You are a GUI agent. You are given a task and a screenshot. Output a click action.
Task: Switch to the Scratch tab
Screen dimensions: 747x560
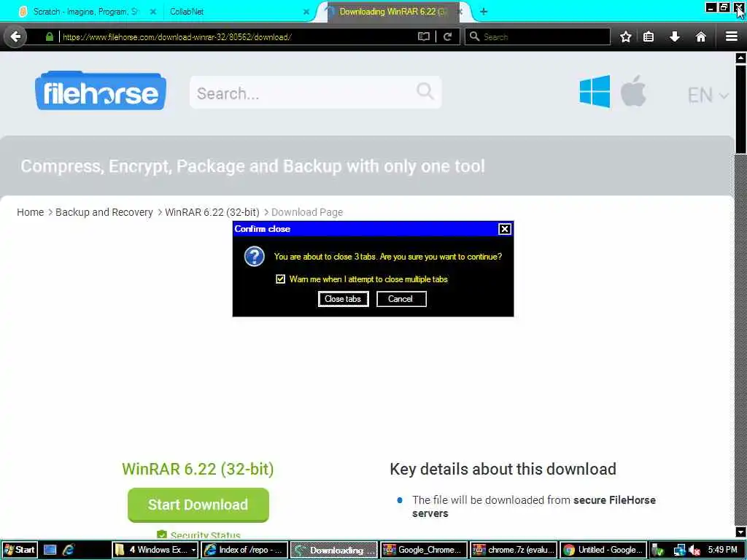click(86, 12)
